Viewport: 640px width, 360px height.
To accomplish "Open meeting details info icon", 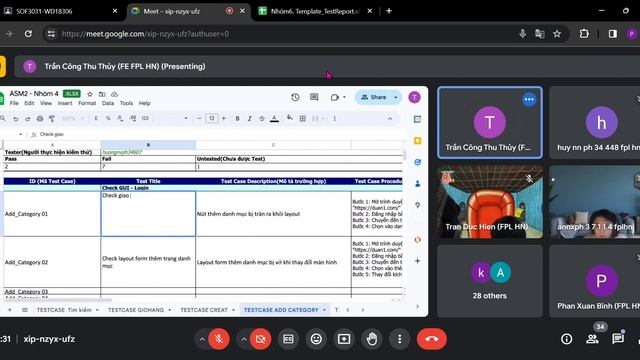I will [566, 339].
